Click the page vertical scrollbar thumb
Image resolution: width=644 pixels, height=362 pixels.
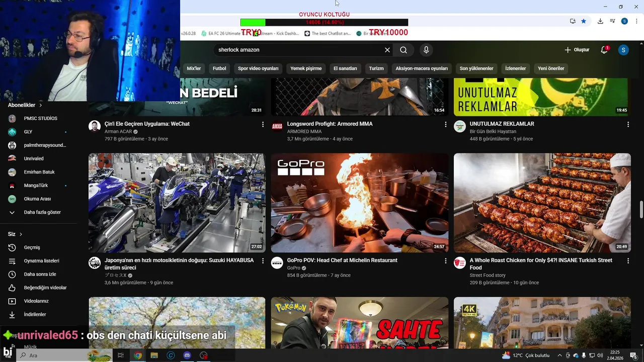[641, 209]
